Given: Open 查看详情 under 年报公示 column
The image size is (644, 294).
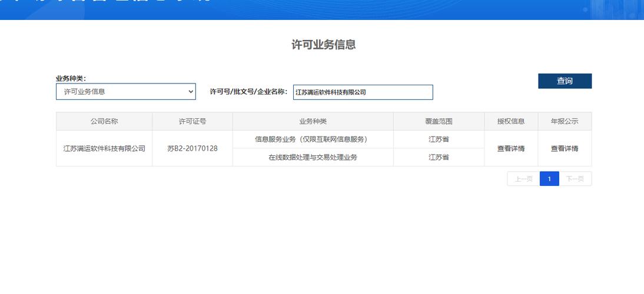Looking at the screenshot, I should (x=564, y=149).
